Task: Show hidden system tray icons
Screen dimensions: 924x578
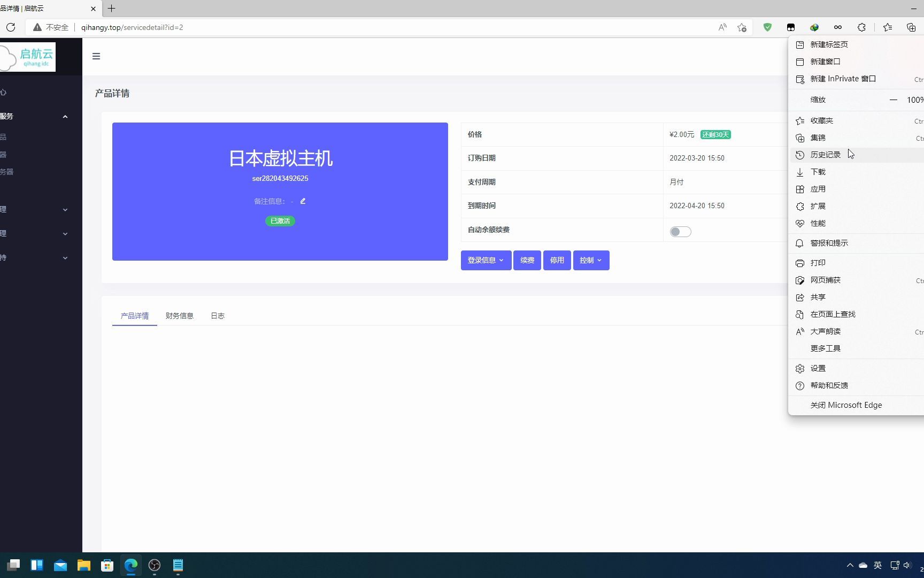Action: [850, 565]
